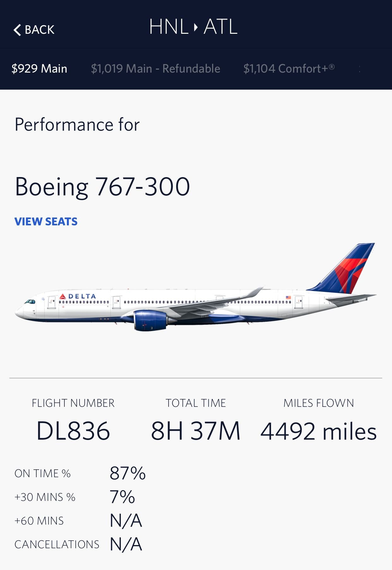
Task: Click the Boeing 767-300 aircraft heading
Action: coord(102,187)
